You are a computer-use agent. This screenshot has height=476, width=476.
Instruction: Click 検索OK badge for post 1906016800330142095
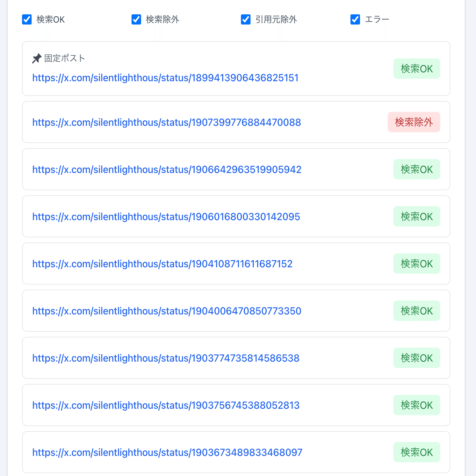tap(417, 216)
